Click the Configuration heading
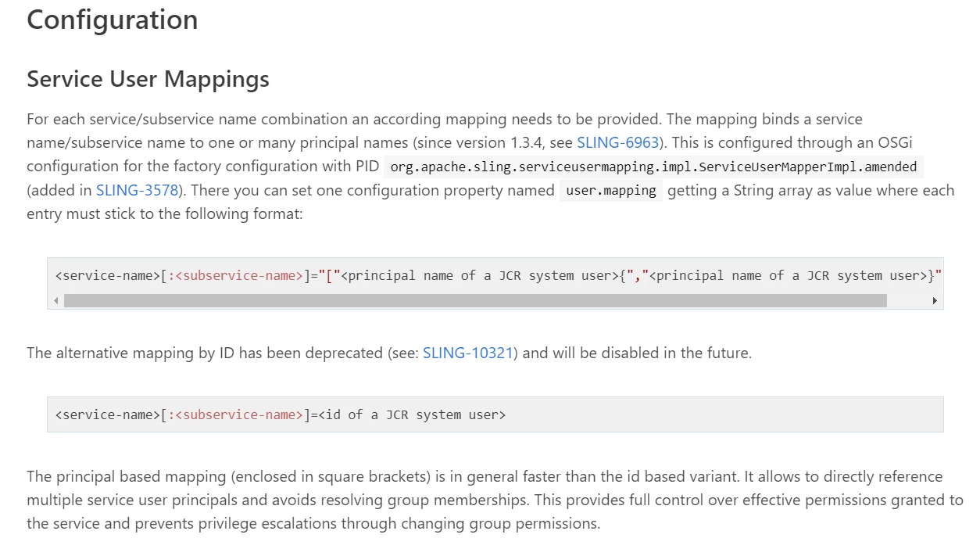The height and width of the screenshot is (538, 980). tap(113, 20)
